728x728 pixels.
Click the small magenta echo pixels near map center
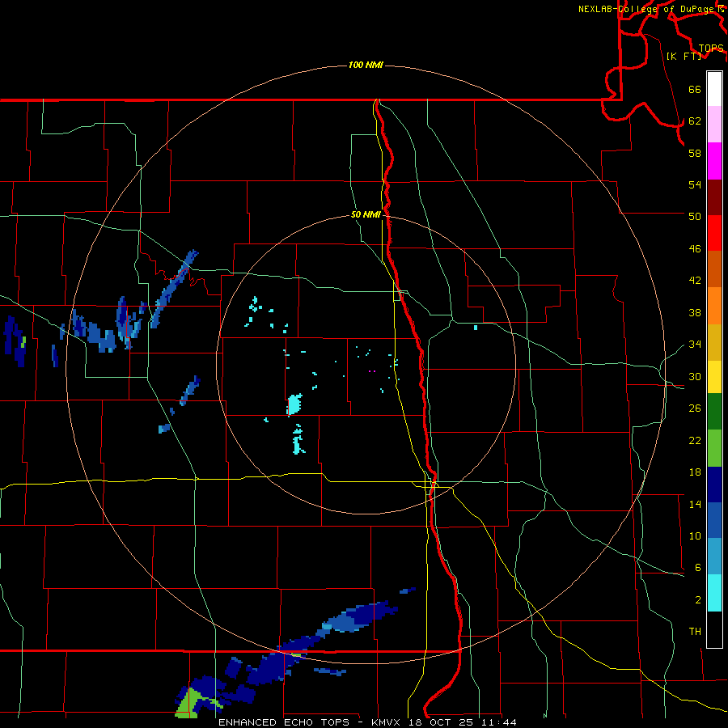tap(371, 371)
